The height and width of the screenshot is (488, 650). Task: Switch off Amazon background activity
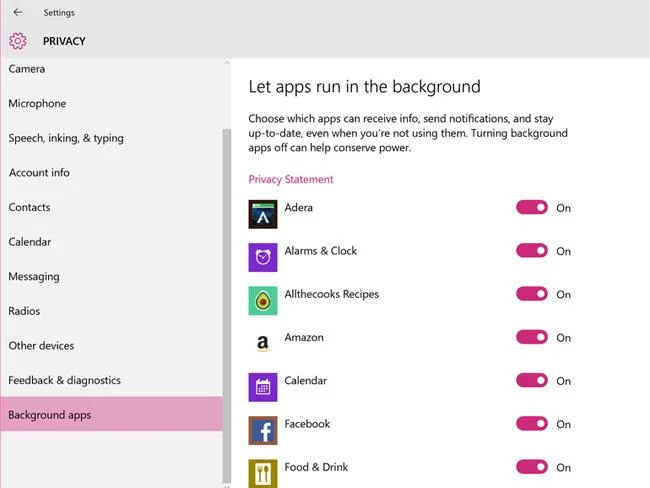tap(532, 337)
